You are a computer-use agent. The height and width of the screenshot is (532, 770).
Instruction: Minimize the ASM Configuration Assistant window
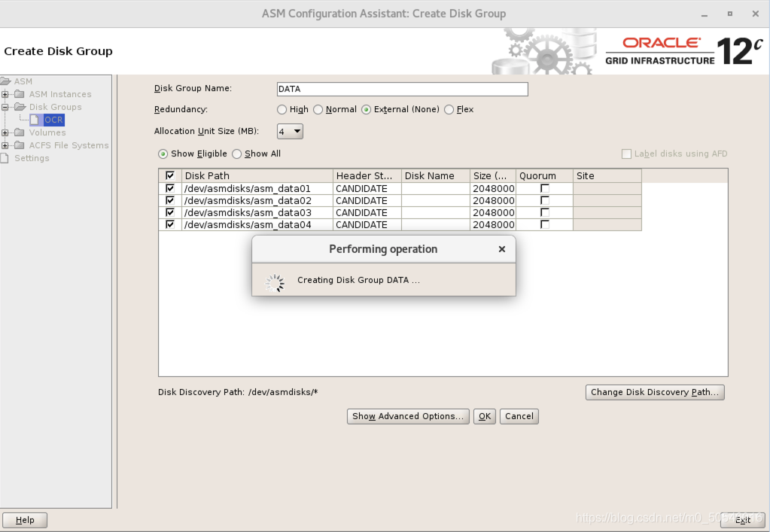click(x=705, y=14)
